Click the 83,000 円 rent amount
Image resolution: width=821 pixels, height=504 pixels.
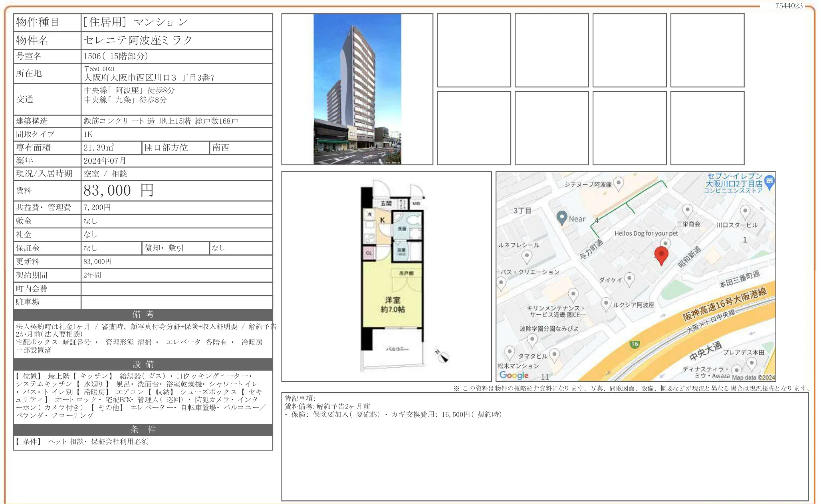click(x=119, y=190)
